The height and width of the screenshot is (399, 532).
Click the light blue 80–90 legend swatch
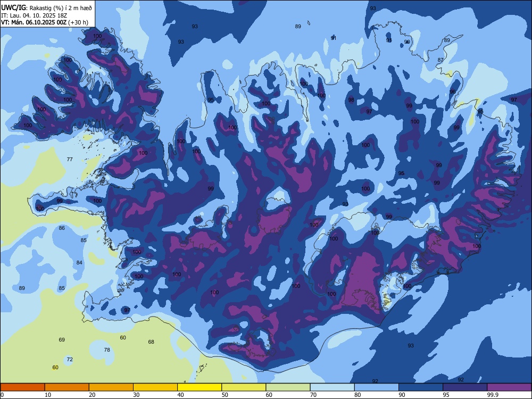377,387
